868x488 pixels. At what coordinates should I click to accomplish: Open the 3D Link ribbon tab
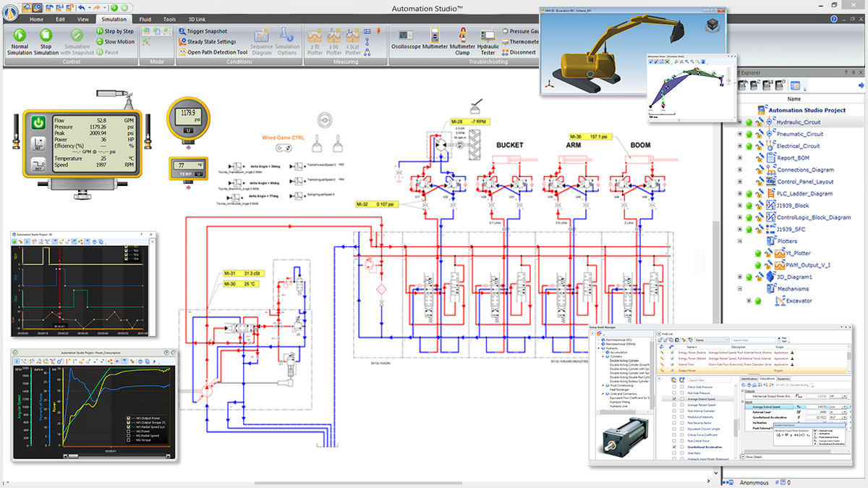[x=197, y=20]
